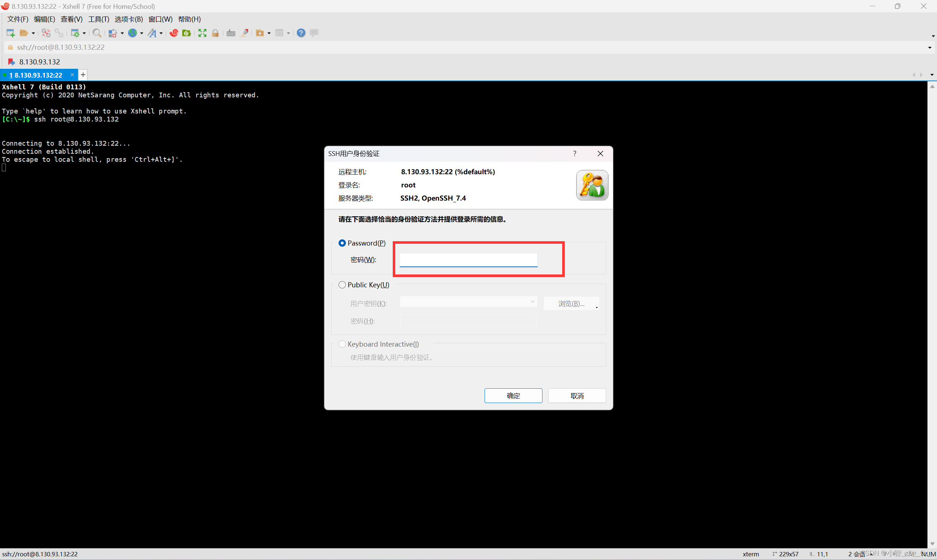Click the 229x57 status bar entry
Image resolution: width=937 pixels, height=560 pixels.
(x=785, y=554)
